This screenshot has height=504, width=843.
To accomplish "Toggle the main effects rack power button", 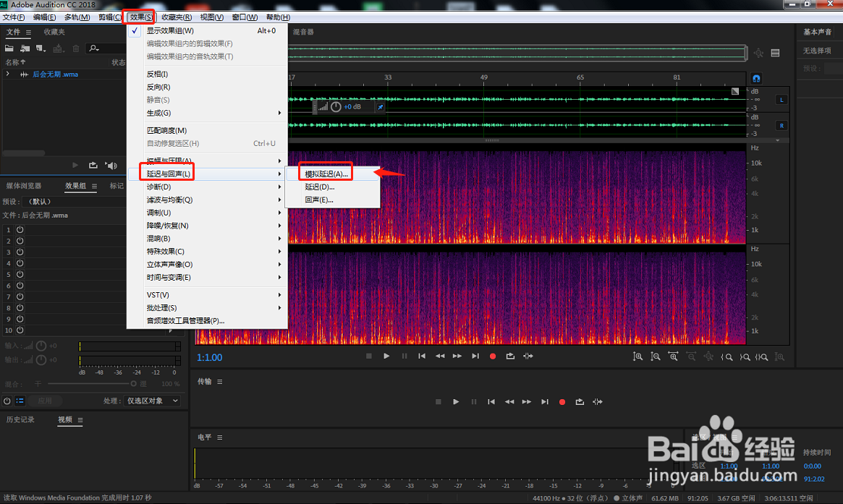I will coord(7,401).
